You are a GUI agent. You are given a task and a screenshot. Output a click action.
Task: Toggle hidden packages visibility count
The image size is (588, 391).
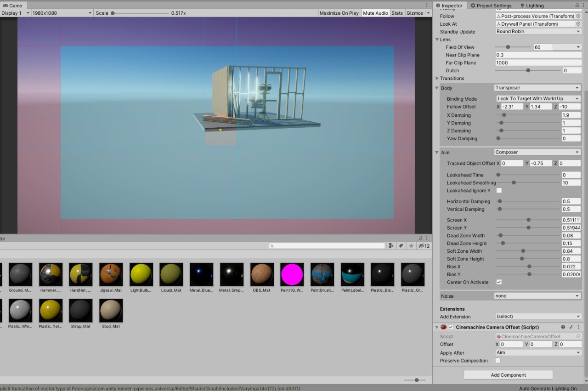pos(424,246)
